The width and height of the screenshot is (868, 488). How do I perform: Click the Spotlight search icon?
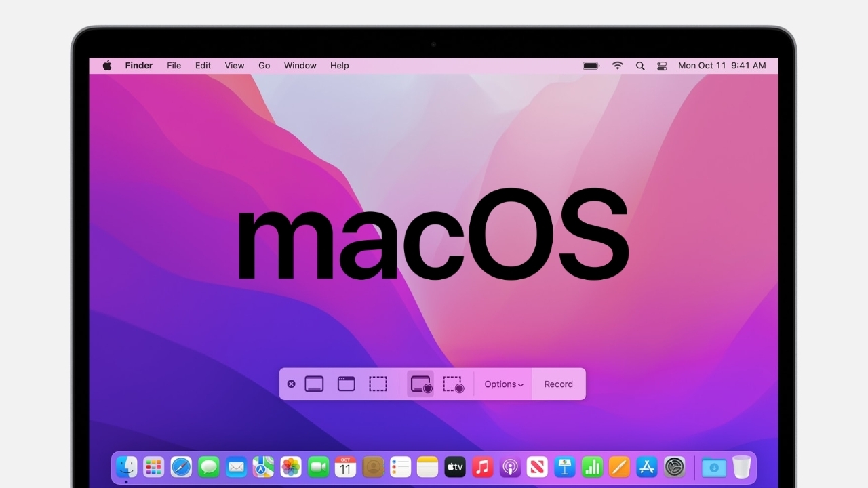coord(639,66)
